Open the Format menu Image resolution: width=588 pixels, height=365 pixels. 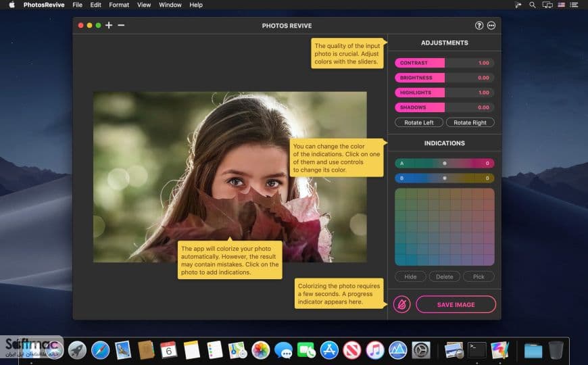click(119, 5)
